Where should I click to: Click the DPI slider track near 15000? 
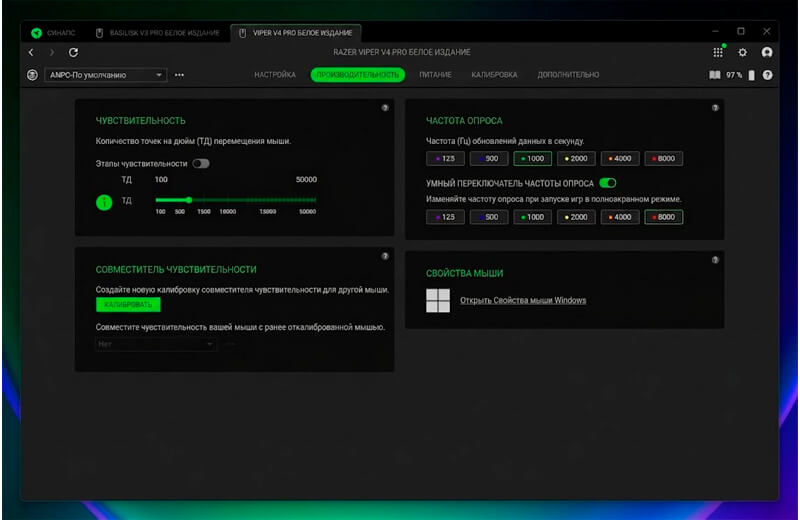pyautogui.click(x=268, y=200)
